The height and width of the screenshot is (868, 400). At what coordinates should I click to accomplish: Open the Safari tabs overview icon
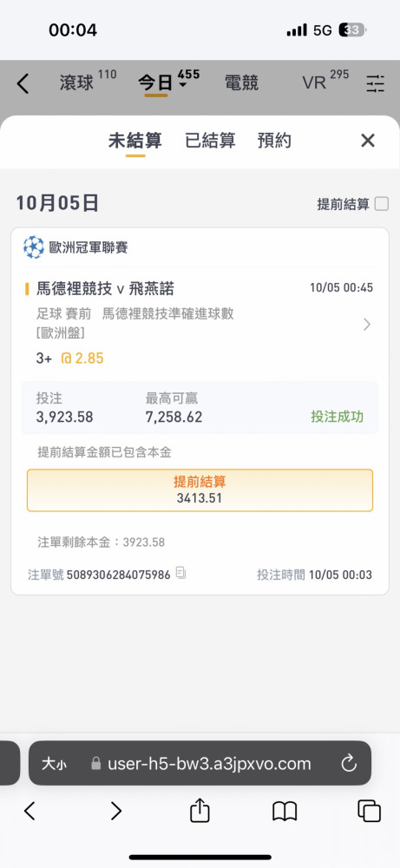[x=369, y=811]
